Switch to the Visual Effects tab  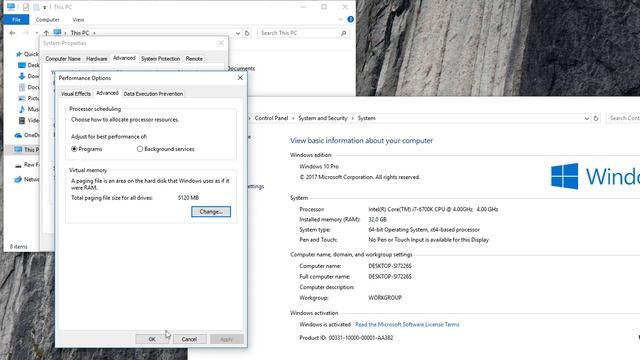click(x=76, y=93)
